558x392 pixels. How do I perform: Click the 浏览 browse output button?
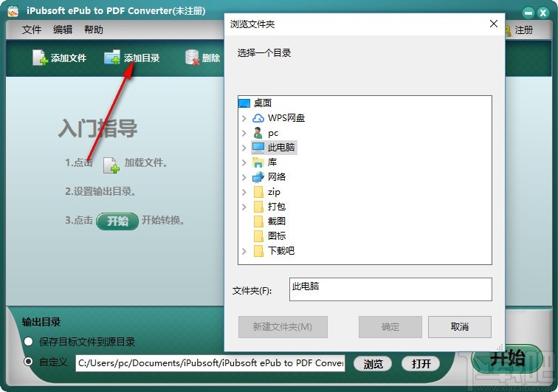(373, 364)
